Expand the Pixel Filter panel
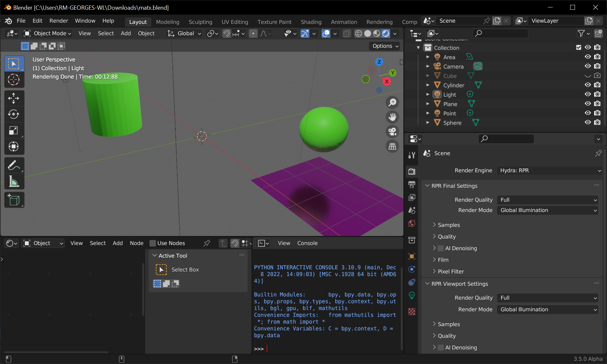Screen dimensions: 607x364 [x=451, y=272]
